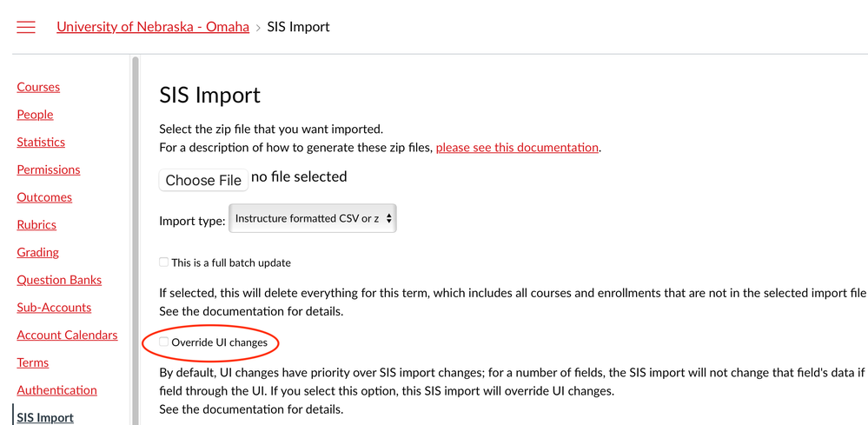This screenshot has width=868, height=425.
Task: Go to University of Nebraska - Omaha breadcrumb
Action: [153, 27]
